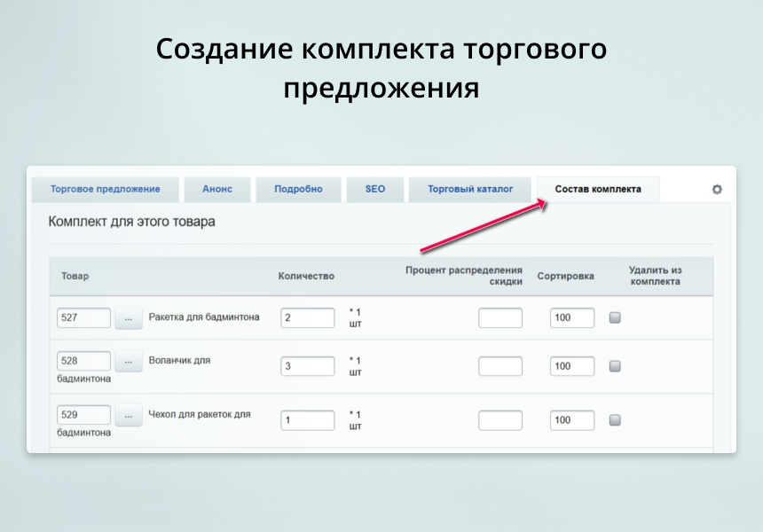The height and width of the screenshot is (532, 763).
Task: Click the browse button next to product 527
Action: pyautogui.click(x=129, y=317)
